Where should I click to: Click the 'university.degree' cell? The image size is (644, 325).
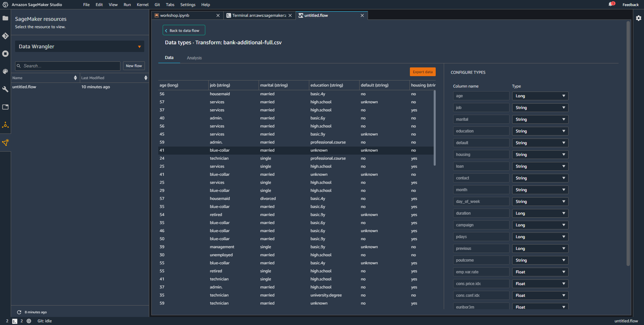[326, 295]
